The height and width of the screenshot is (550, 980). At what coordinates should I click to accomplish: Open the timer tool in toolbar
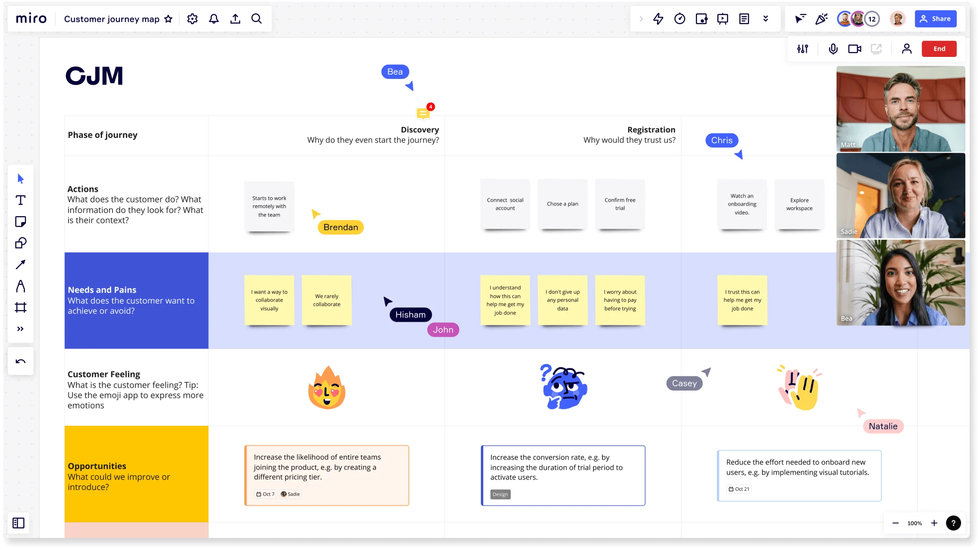tap(680, 18)
